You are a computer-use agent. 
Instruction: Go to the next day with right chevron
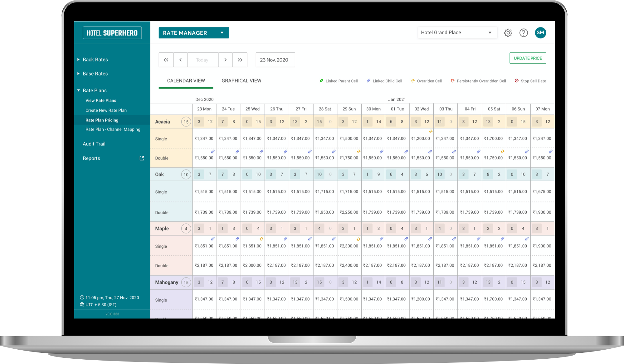pyautogui.click(x=225, y=60)
